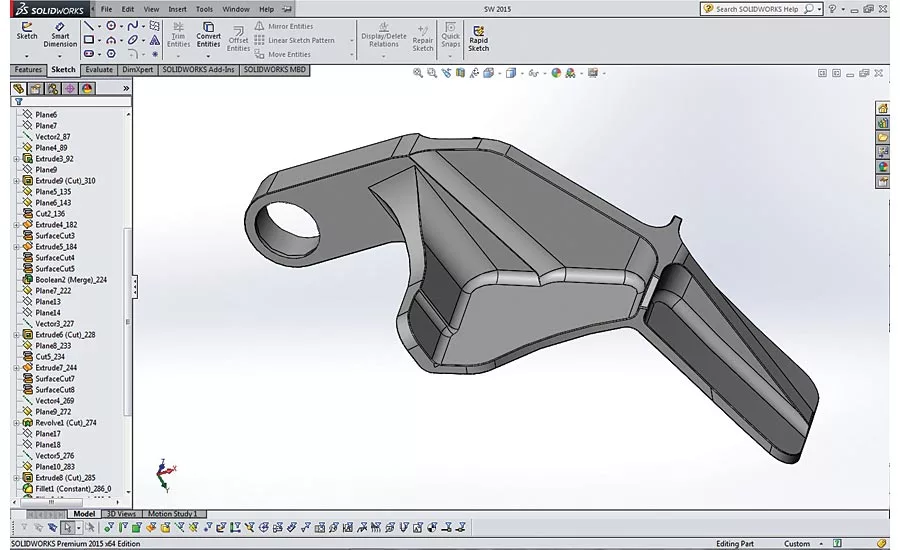Click Move Entities button
900x550 pixels.
coord(282,54)
